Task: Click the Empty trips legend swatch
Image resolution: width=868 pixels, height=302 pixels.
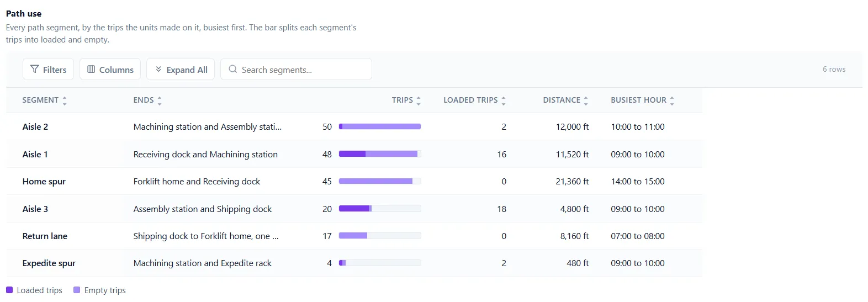Action: click(77, 290)
